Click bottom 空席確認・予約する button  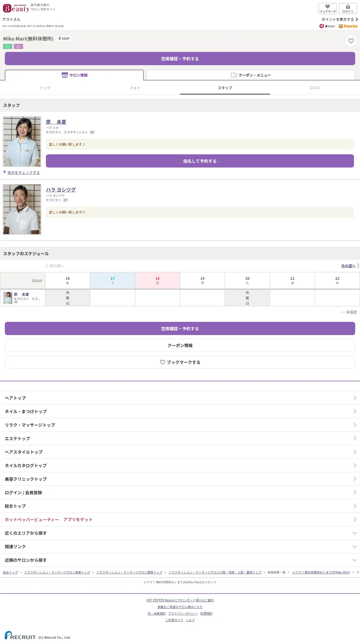pos(180,328)
